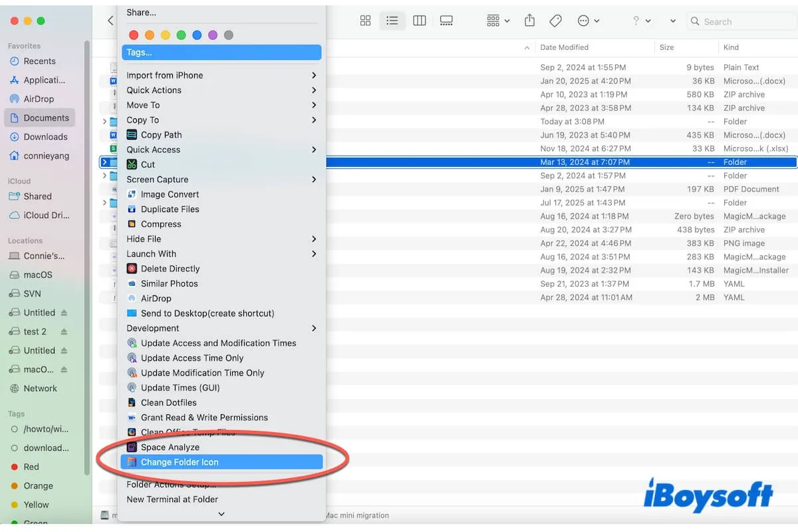Viewport: 798px width, 532px height.
Task: Click the Tags icon in the toolbar
Action: [x=556, y=21]
